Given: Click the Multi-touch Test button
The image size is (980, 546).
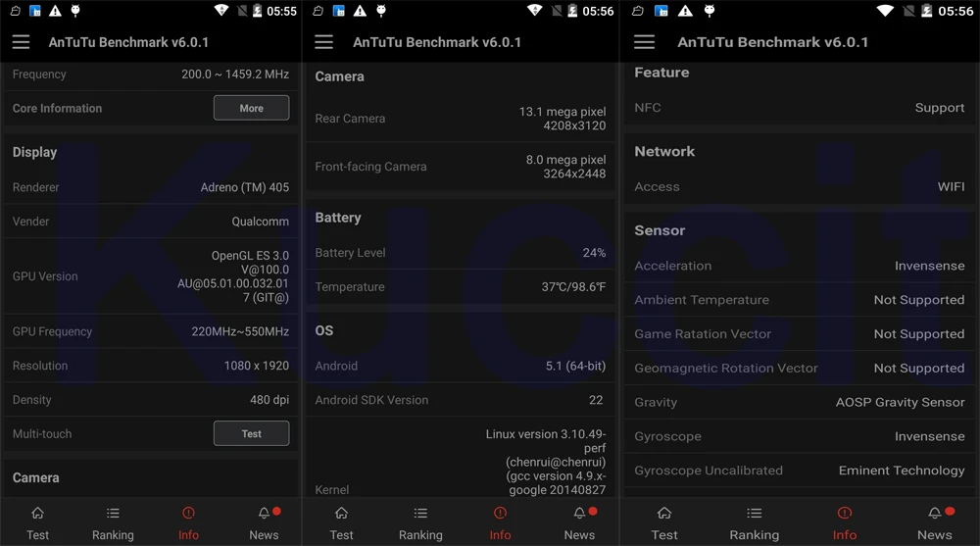Looking at the screenshot, I should [251, 433].
